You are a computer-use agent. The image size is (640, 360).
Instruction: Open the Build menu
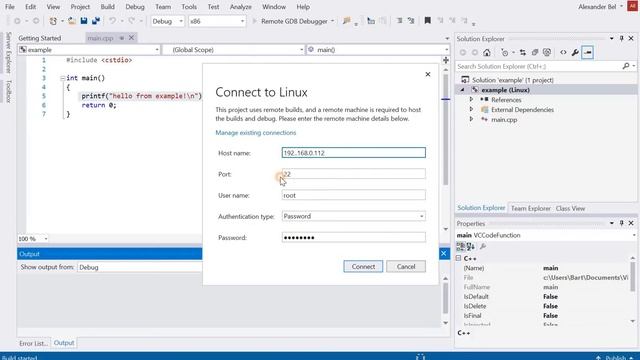click(107, 7)
